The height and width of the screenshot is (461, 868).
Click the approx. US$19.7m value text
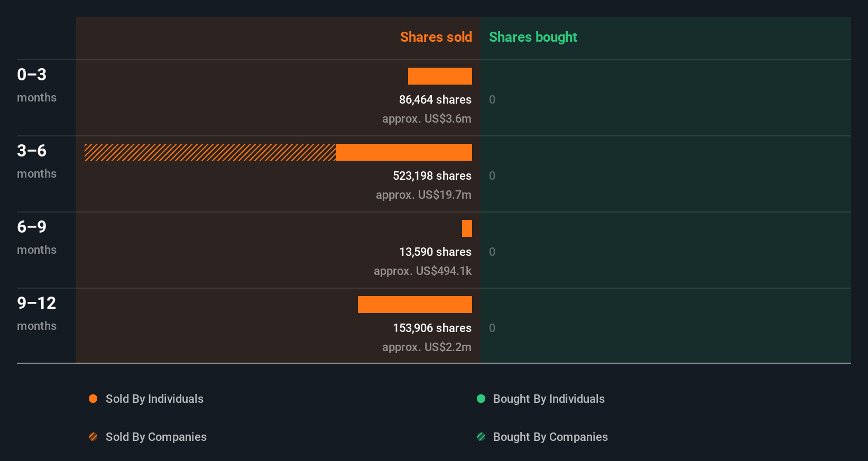click(x=423, y=195)
